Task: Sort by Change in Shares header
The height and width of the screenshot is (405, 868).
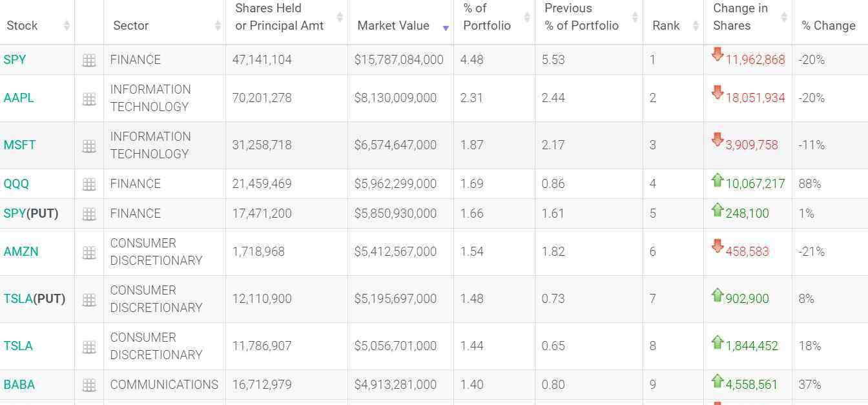Action: pos(741,17)
